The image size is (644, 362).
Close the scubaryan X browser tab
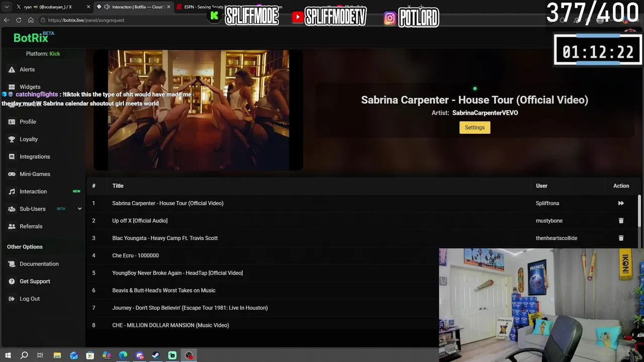click(89, 7)
